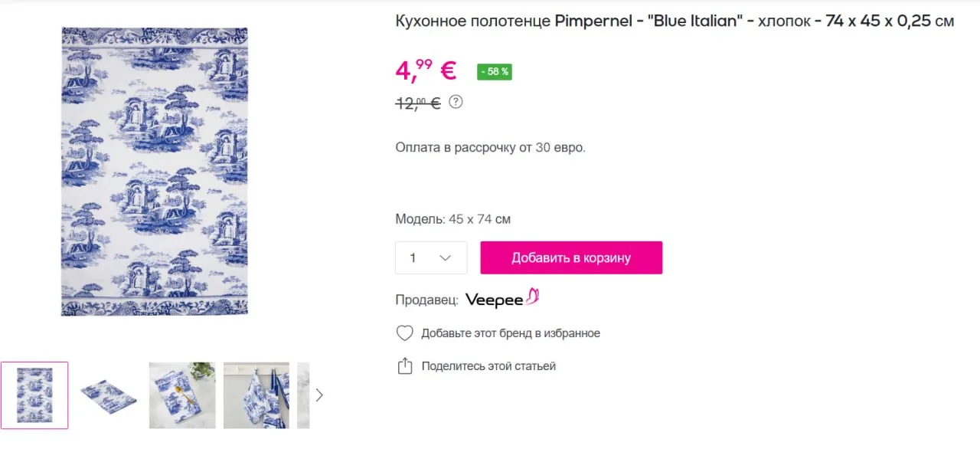
Task: Open the quantity dropdown showing 1
Action: click(x=431, y=258)
